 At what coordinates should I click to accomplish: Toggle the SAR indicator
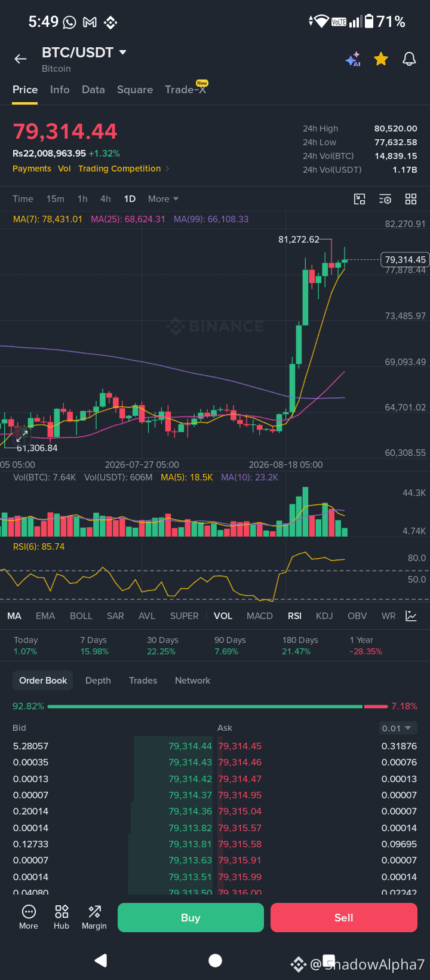(115, 616)
